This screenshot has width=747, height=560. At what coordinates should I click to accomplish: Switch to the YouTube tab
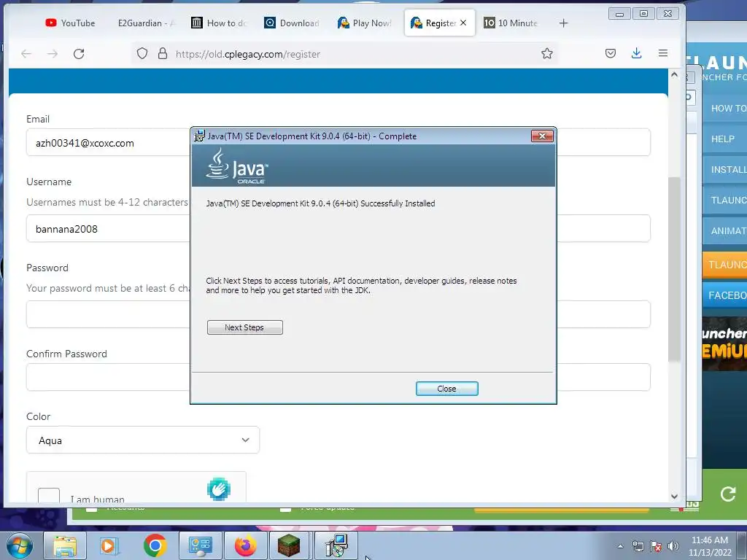pyautogui.click(x=70, y=23)
